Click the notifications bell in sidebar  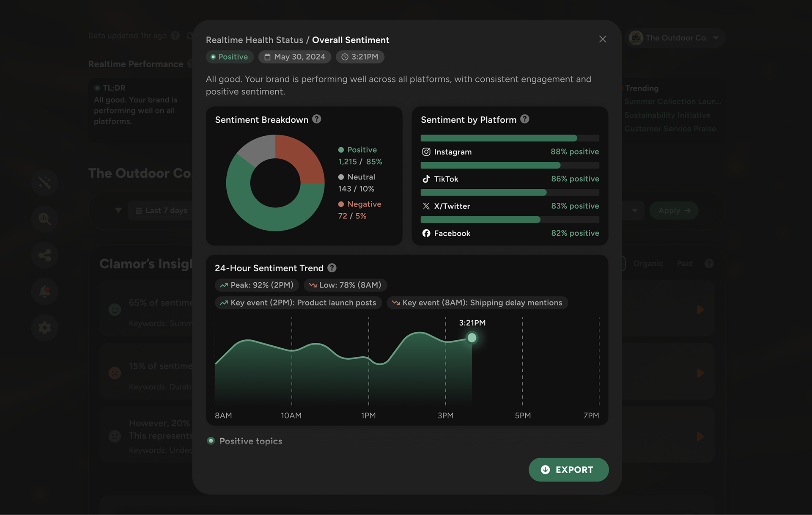pos(44,292)
